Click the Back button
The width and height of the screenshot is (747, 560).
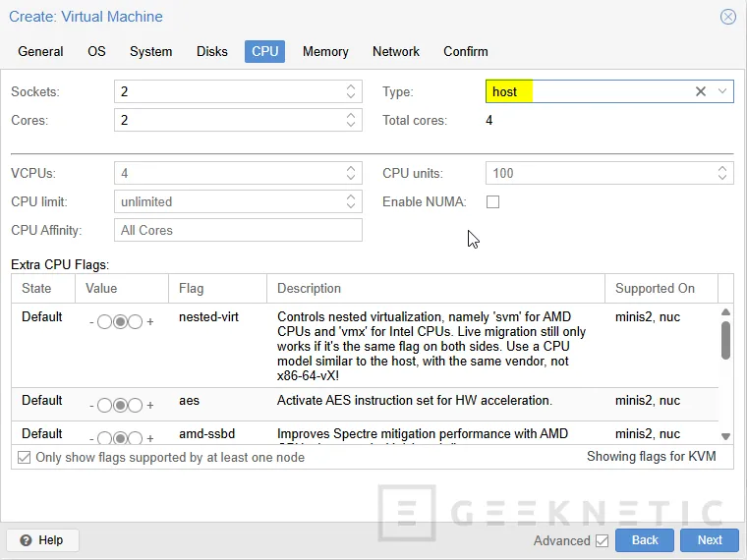(x=645, y=540)
